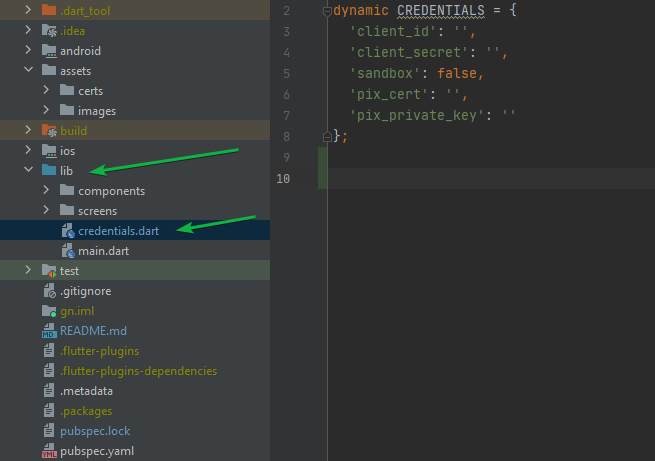Image resolution: width=655 pixels, height=461 pixels.
Task: Click the .flutter-plugins-dependencies file icon
Action: [49, 370]
